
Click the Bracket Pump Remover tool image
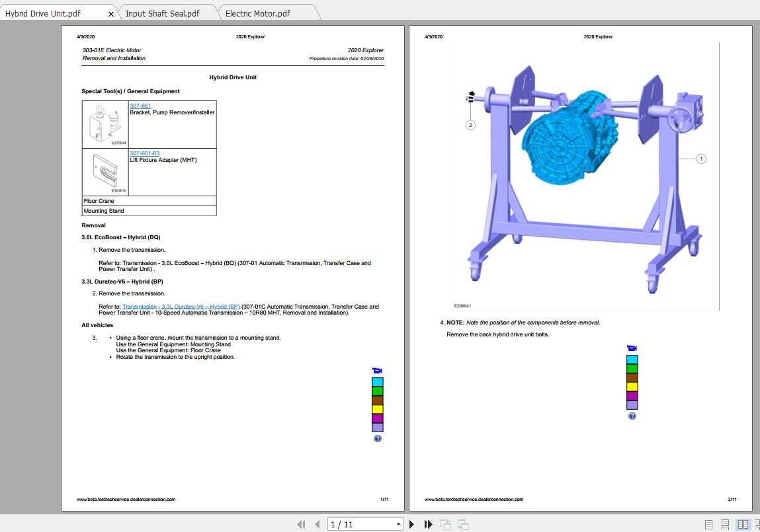[x=105, y=124]
